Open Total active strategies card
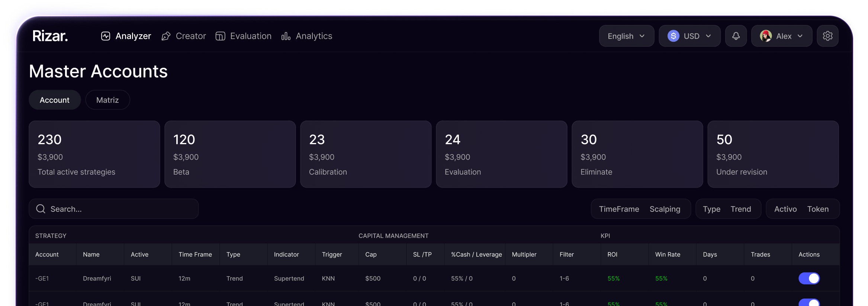 94,154
